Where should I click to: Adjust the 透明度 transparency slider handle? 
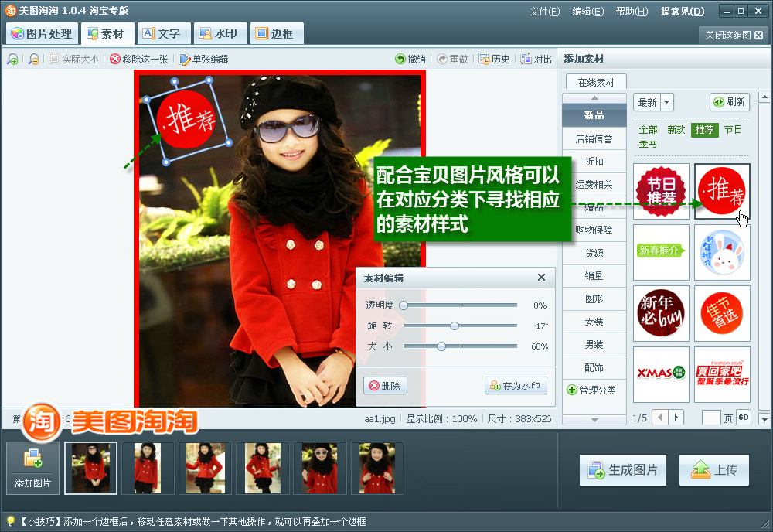404,305
